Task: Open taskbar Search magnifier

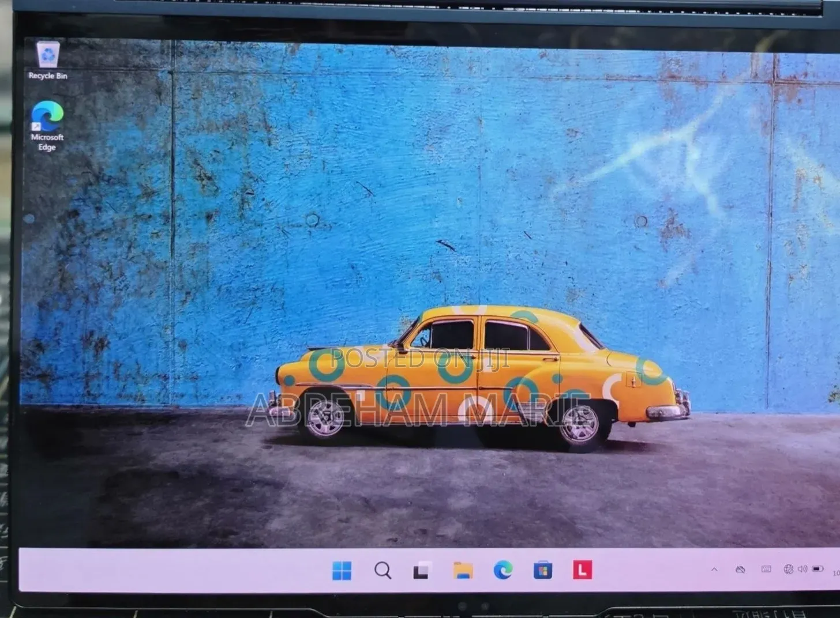Action: tap(382, 571)
